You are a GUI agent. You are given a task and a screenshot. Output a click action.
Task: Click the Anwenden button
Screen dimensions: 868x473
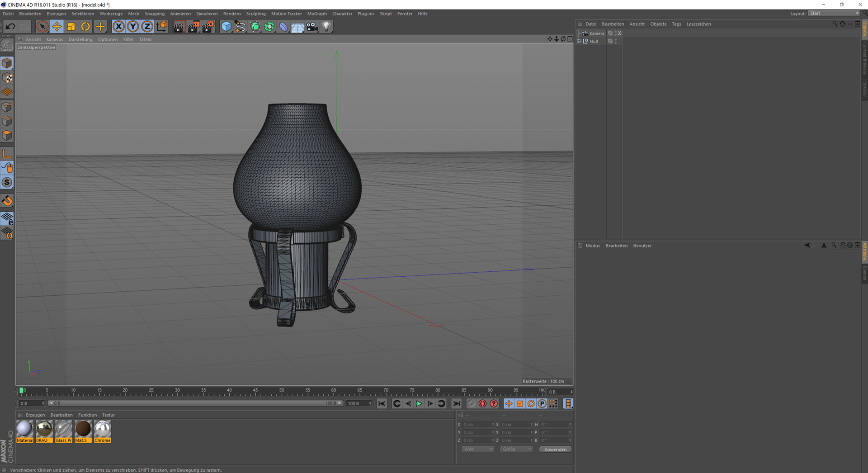pyautogui.click(x=555, y=449)
